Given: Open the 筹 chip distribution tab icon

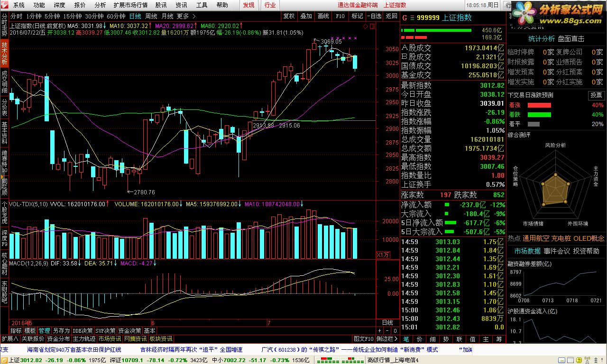Looking at the screenshot, I should click(499, 339).
